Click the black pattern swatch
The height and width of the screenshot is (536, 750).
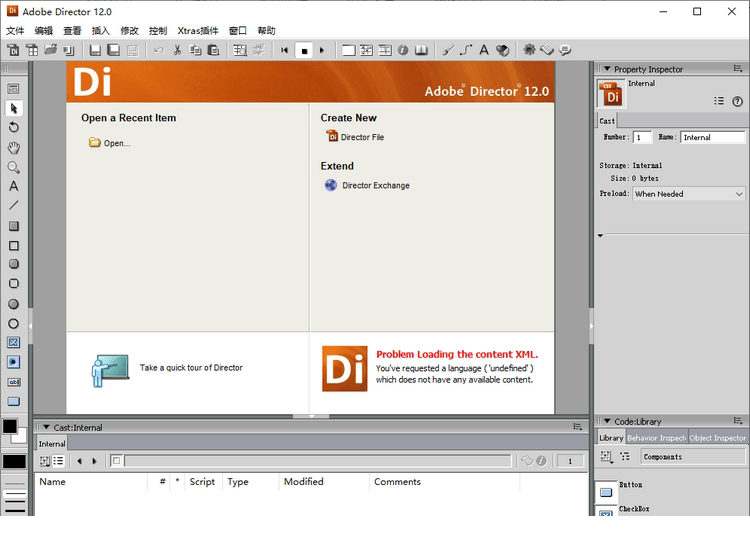[14, 461]
